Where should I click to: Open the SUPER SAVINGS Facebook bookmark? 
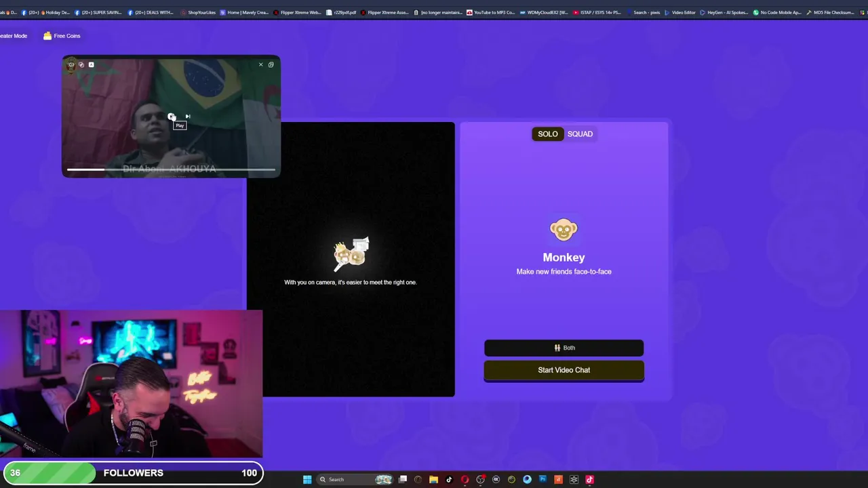pyautogui.click(x=98, y=12)
